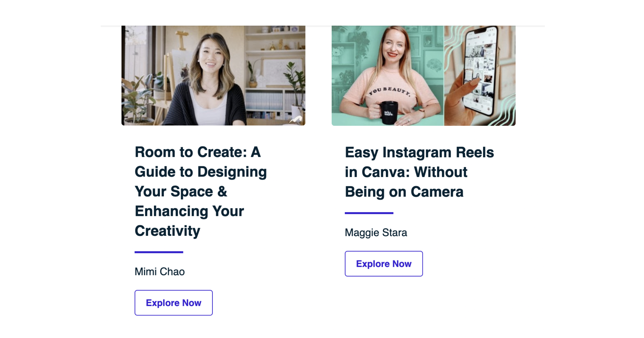
Task: Open the Easy Instagram Reels course thumbnail
Action: (423, 75)
